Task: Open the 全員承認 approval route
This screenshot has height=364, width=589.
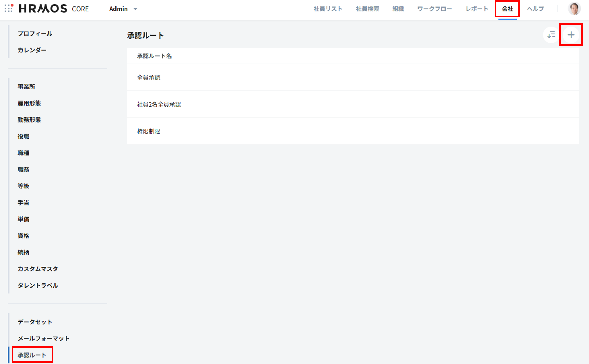Action: coord(149,78)
